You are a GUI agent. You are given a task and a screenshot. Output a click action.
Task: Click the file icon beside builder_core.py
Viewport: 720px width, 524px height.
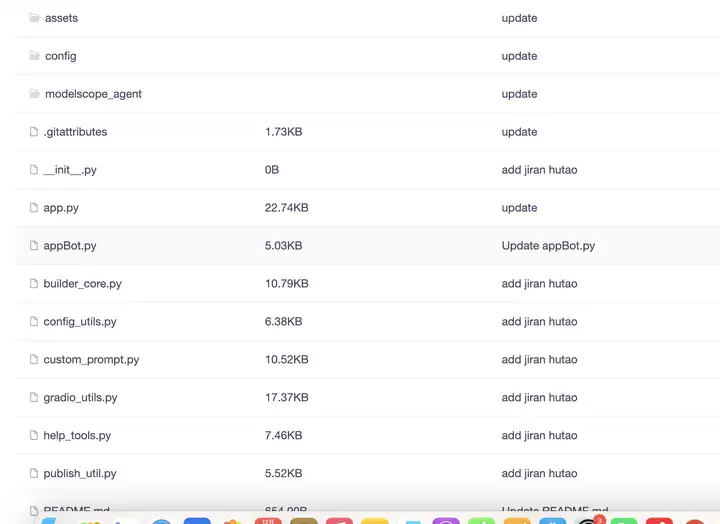[x=34, y=283]
